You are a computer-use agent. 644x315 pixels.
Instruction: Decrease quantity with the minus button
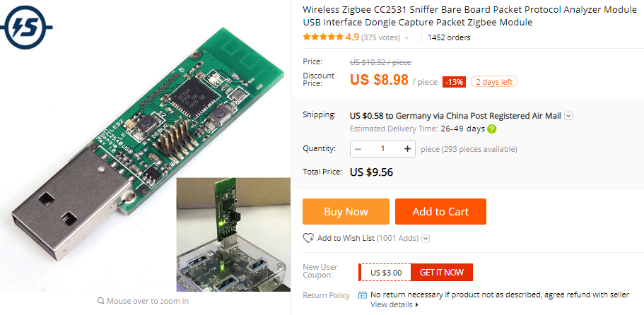(358, 149)
